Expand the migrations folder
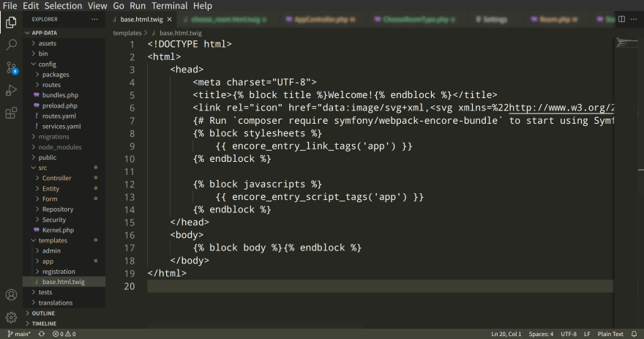 tap(54, 136)
